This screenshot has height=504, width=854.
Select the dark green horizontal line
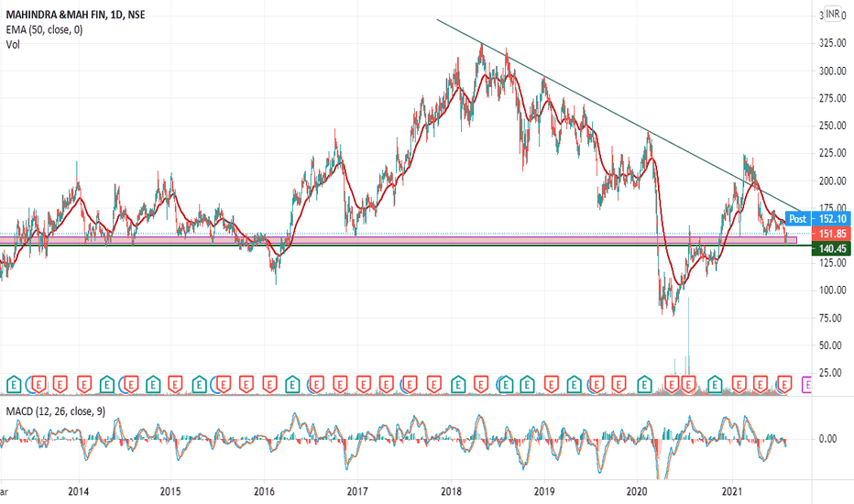click(x=406, y=246)
